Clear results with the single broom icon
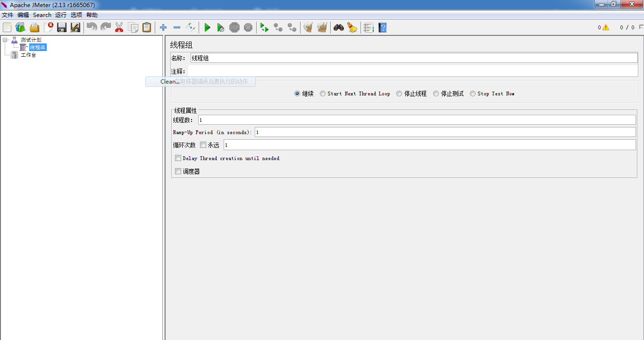This screenshot has height=340, width=644. 308,27
